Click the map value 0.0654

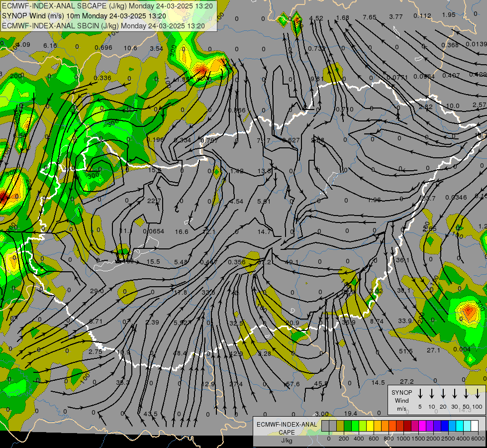[153, 231]
